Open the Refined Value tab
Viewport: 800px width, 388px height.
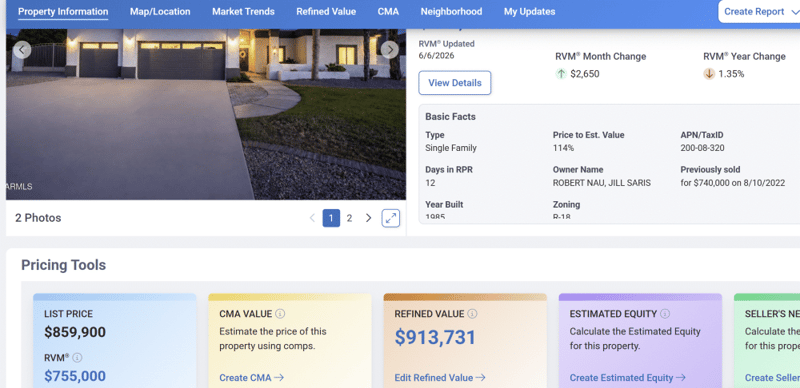326,11
